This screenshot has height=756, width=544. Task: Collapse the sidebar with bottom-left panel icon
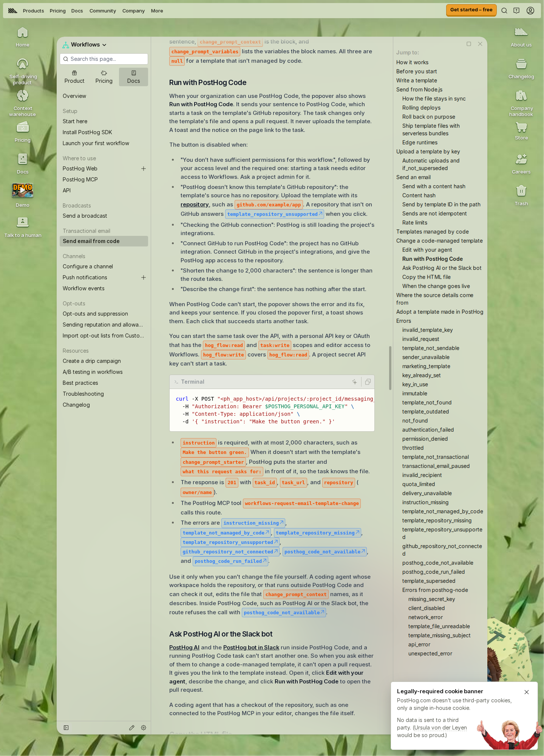(x=66, y=728)
